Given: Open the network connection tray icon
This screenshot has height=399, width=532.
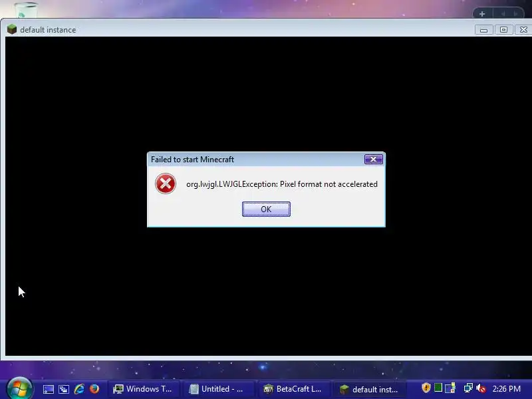Looking at the screenshot, I should (468, 388).
